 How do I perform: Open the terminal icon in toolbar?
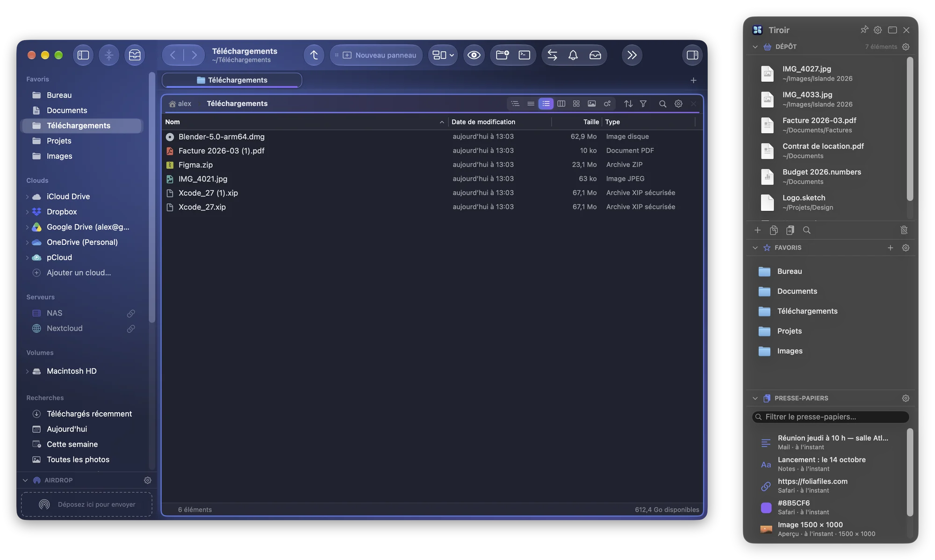[x=525, y=55]
